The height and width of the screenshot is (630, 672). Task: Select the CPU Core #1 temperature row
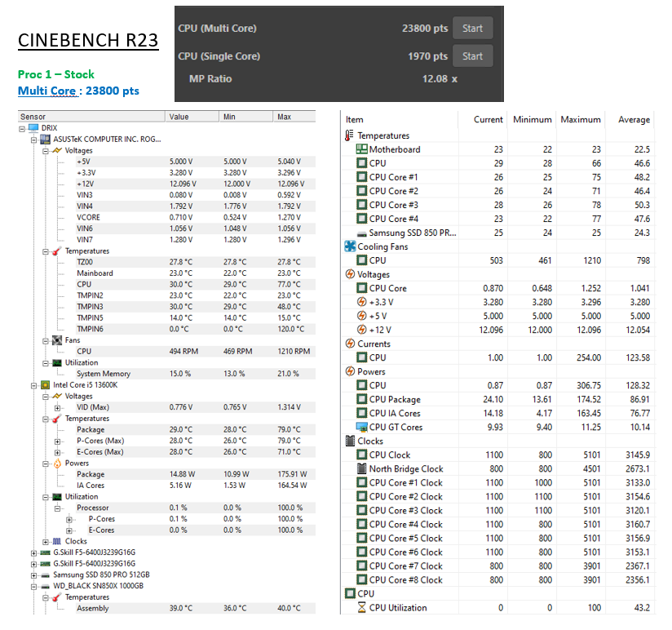tap(498, 177)
